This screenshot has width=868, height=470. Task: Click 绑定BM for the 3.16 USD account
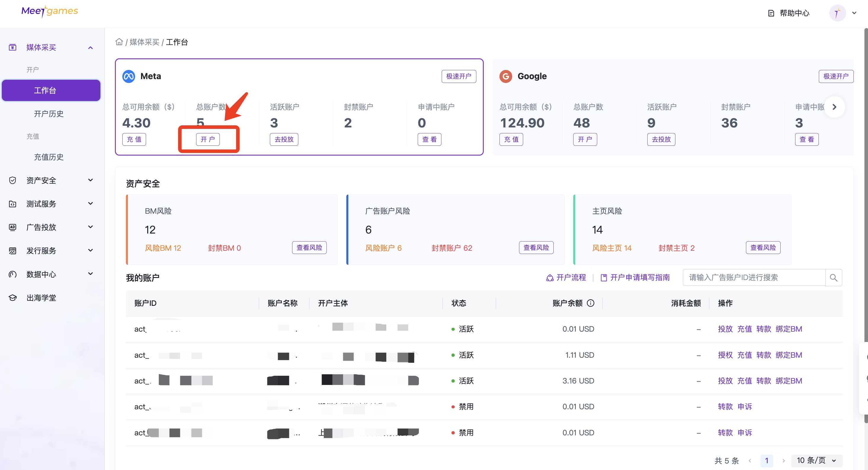click(789, 381)
